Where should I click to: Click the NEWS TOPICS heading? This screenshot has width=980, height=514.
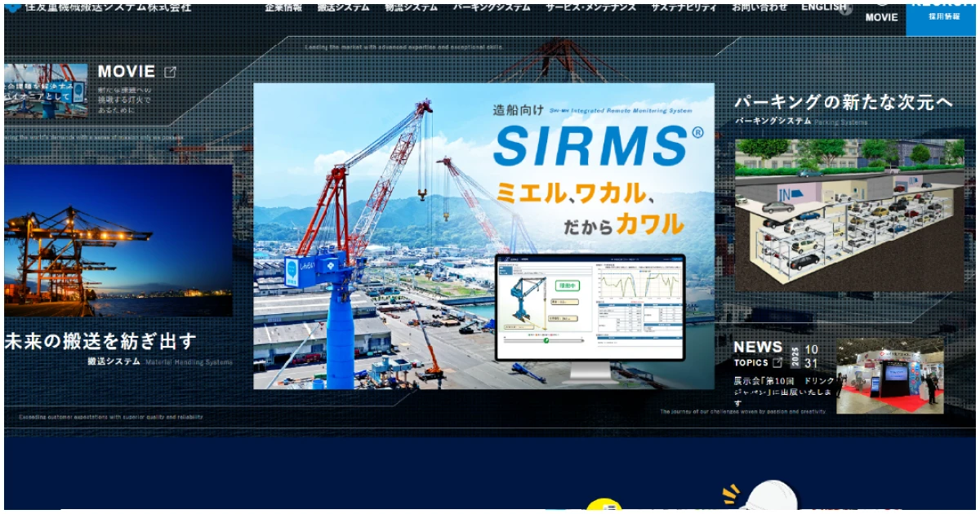point(758,354)
